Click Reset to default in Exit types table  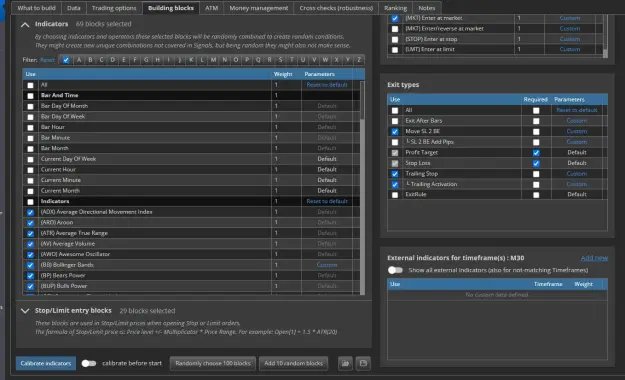[577, 110]
